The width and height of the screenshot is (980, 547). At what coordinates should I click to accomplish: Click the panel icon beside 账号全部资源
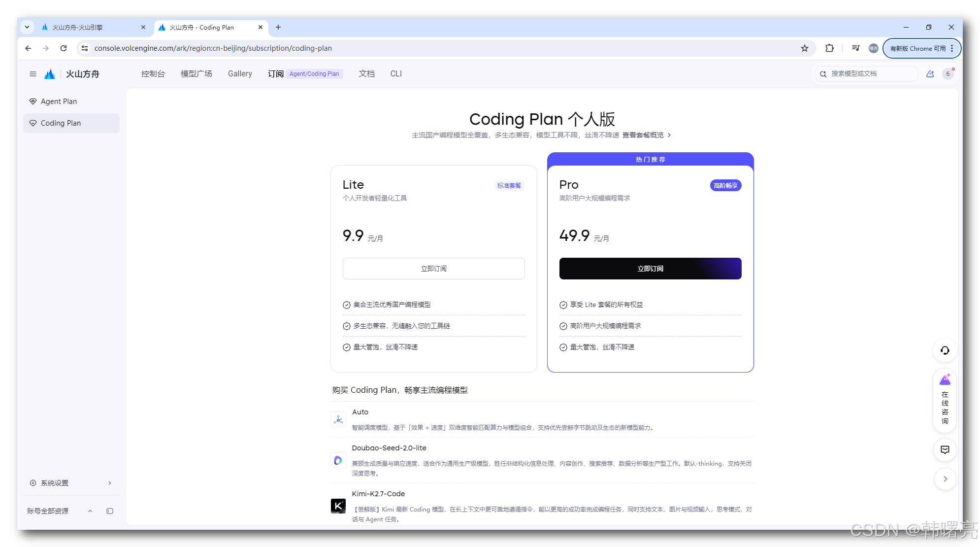point(110,511)
